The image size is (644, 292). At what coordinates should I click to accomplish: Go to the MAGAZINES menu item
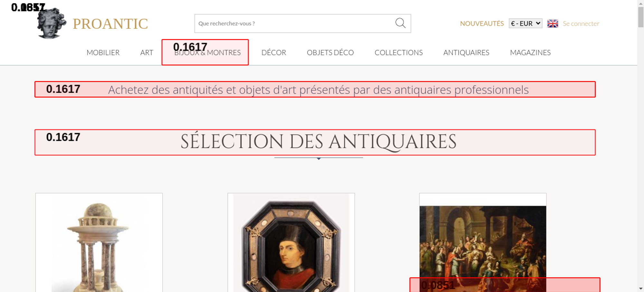(530, 52)
